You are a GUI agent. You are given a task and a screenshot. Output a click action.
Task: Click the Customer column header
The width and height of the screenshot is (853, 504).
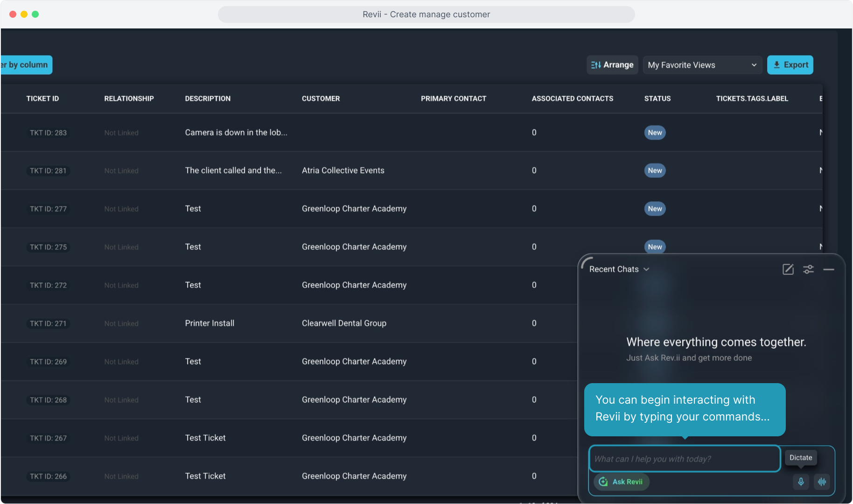(x=321, y=98)
